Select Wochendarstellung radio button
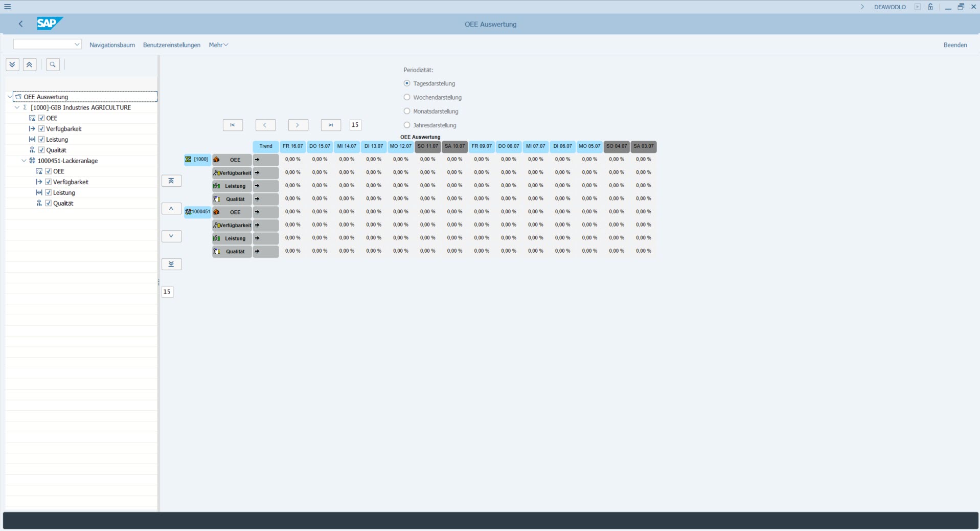This screenshot has height=531, width=980. coord(407,97)
